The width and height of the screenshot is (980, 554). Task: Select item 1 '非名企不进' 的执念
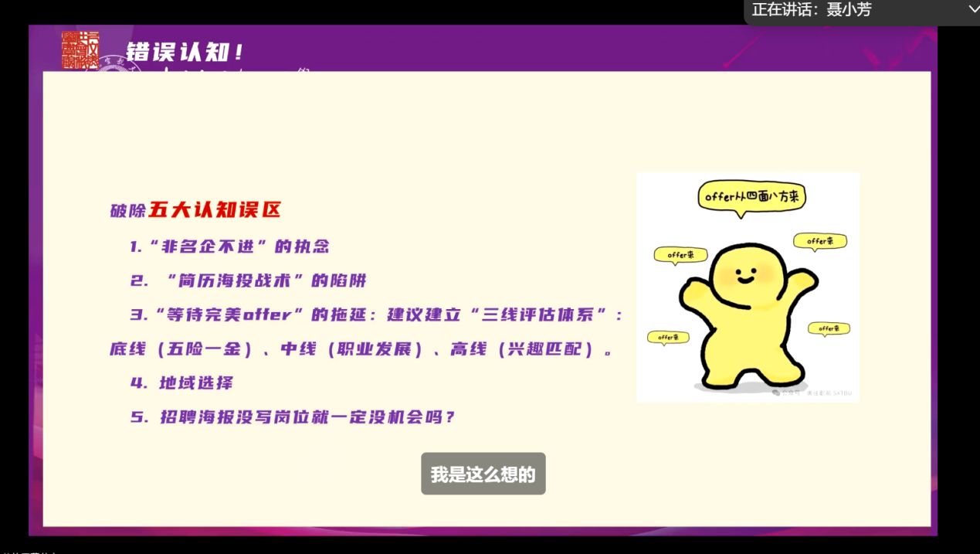pyautogui.click(x=229, y=246)
